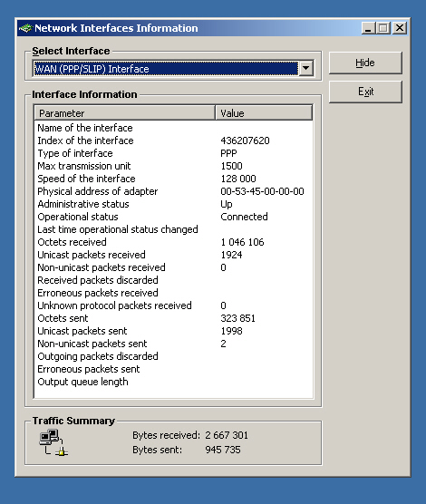
Task: Select the Physical address of adapter row
Action: pos(173,191)
